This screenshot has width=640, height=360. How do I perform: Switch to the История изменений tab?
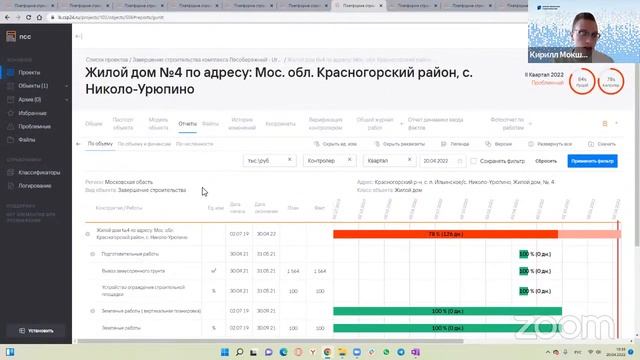point(242,124)
